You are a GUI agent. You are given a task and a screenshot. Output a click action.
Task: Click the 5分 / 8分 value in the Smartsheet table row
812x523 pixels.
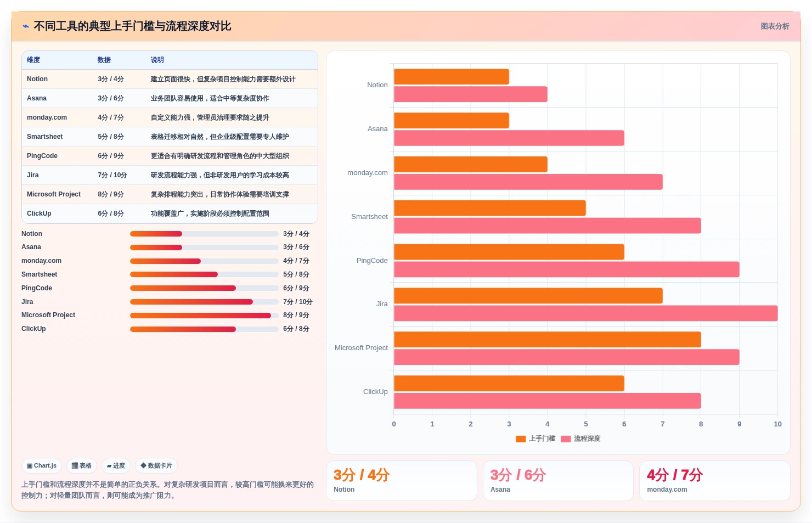point(111,137)
